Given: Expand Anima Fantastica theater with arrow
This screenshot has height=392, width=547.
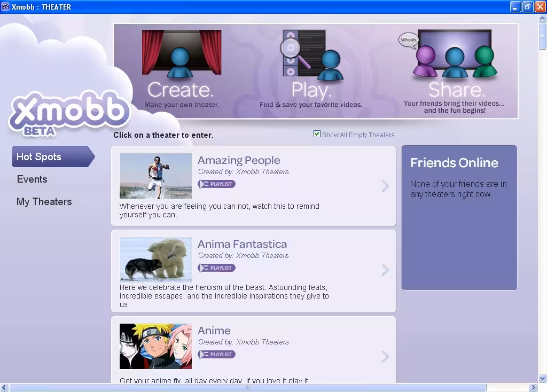Looking at the screenshot, I should (x=385, y=270).
